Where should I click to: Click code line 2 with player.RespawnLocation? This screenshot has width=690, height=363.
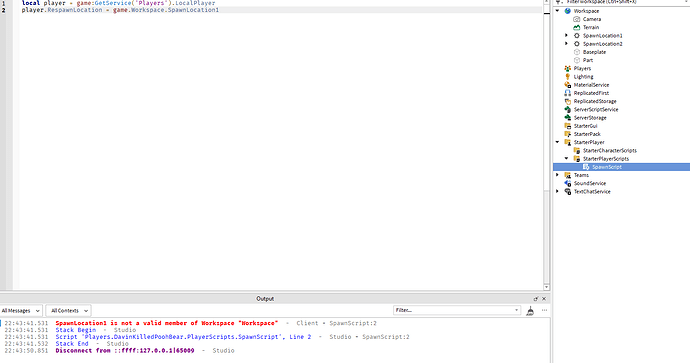point(120,10)
